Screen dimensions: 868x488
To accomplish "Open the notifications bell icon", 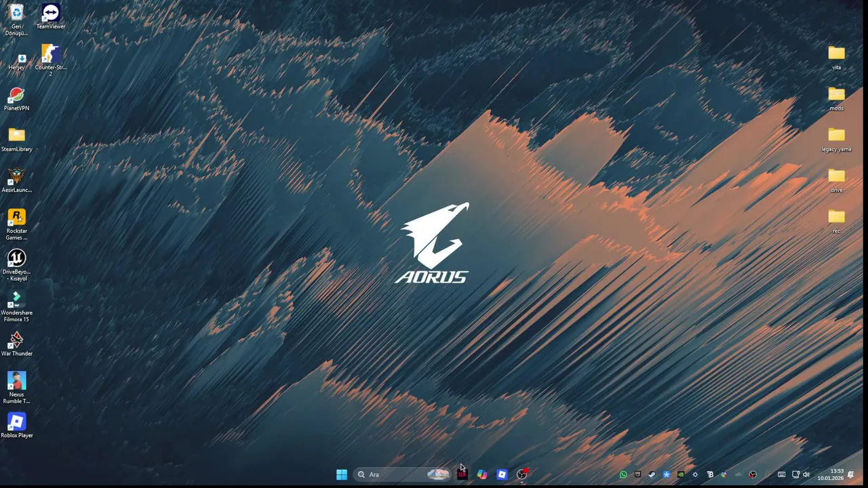I will (x=850, y=474).
